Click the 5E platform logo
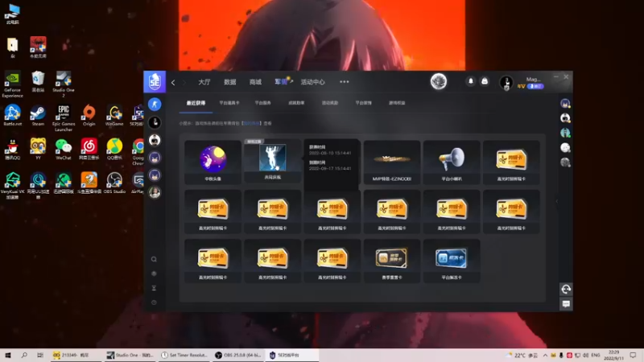Screen dimensions: 644x362 tap(155, 82)
